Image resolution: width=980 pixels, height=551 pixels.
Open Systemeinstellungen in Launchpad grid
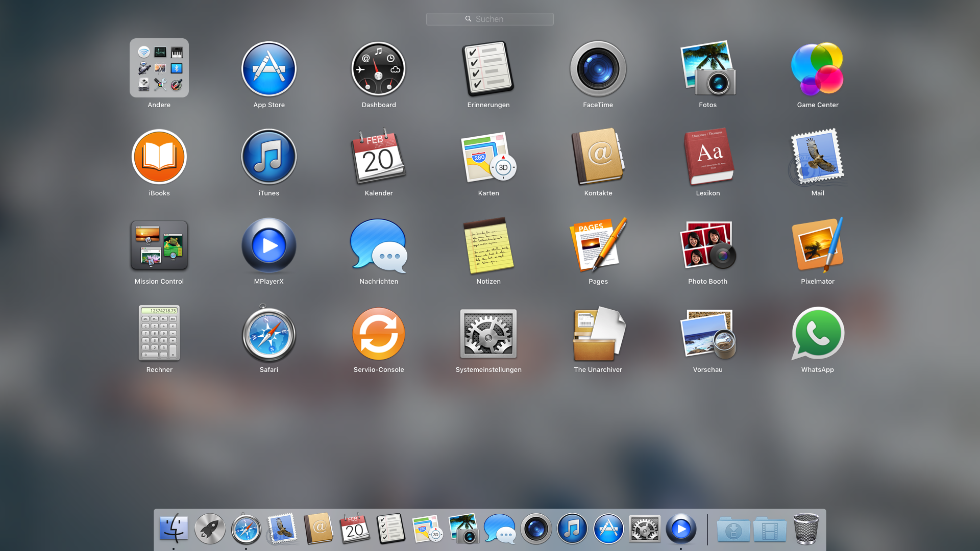coord(488,334)
